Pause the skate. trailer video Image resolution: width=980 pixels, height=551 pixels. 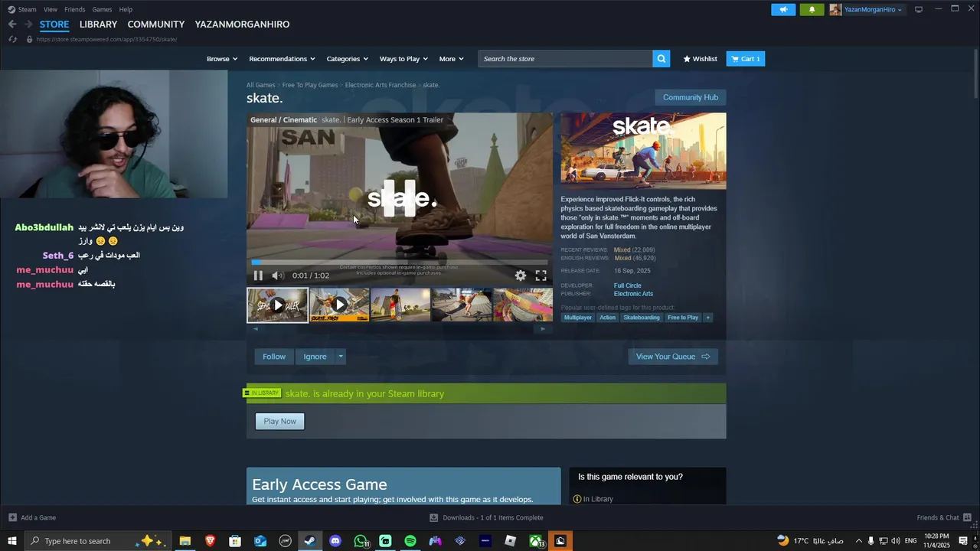coord(258,275)
